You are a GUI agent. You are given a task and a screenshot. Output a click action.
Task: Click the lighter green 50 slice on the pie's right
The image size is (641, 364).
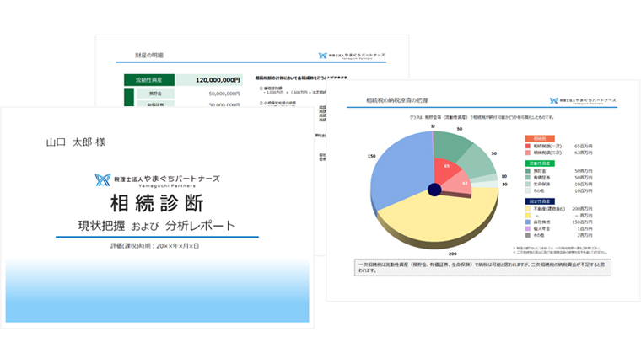click(478, 162)
